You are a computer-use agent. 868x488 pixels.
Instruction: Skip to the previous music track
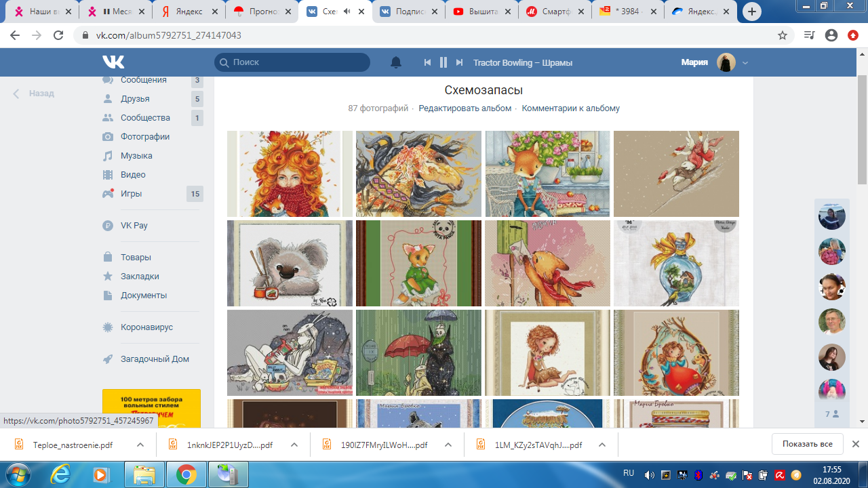(427, 62)
